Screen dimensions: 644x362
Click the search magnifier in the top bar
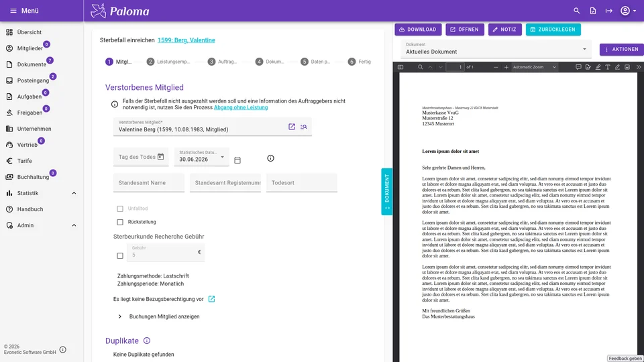(577, 11)
